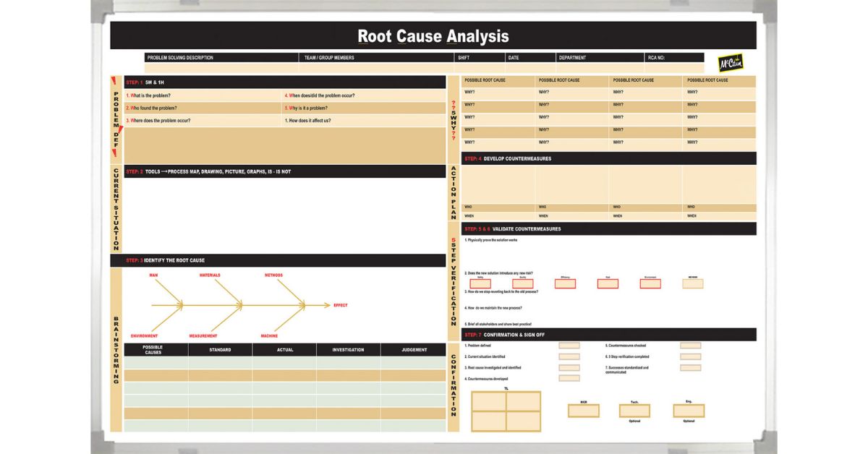
Task: Select the MAN branch of the fishbone diagram
Action: 156,276
